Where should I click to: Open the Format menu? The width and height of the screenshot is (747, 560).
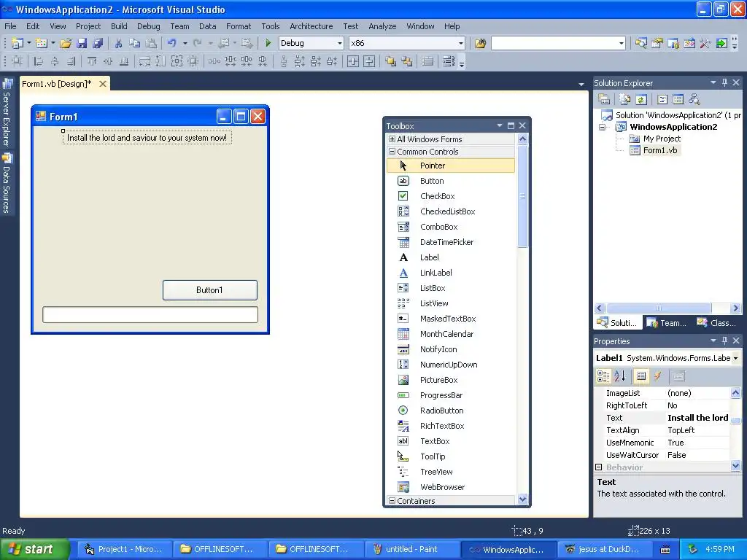[x=239, y=26]
